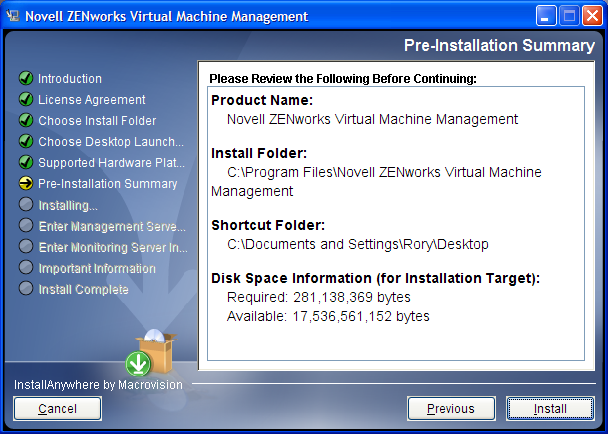Click the checkmark beside Supported Hardware Plat

pyautogui.click(x=26, y=162)
